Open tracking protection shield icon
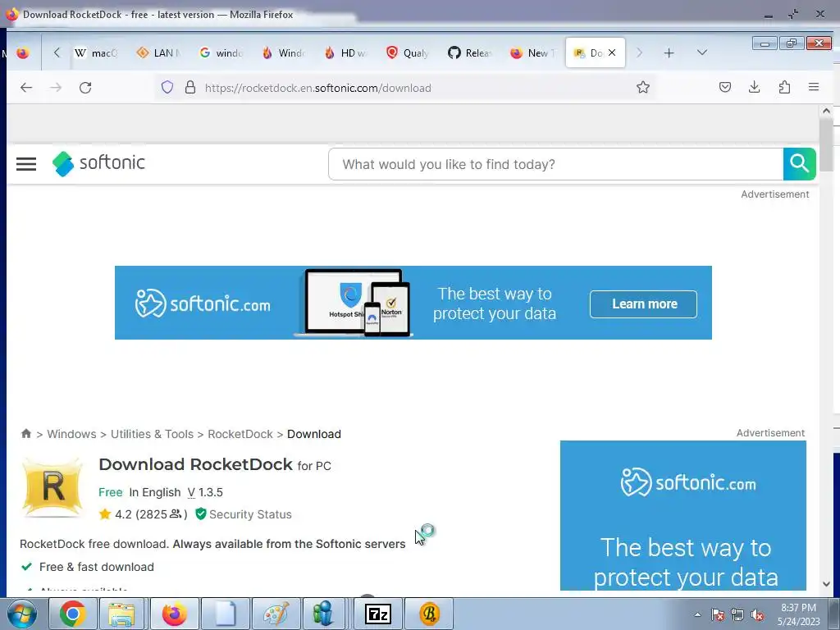The width and height of the screenshot is (840, 630). coord(167,87)
